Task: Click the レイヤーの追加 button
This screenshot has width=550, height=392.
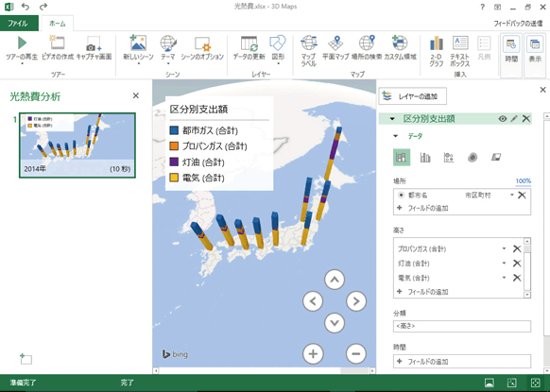Action: [412, 96]
